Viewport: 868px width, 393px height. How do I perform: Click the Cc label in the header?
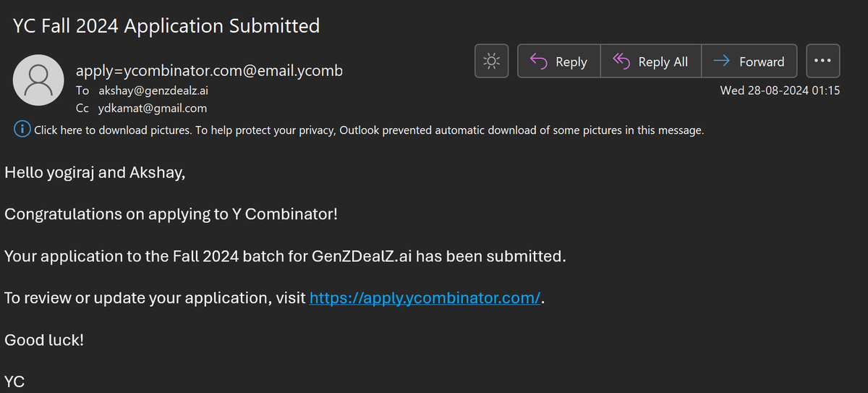[82, 109]
